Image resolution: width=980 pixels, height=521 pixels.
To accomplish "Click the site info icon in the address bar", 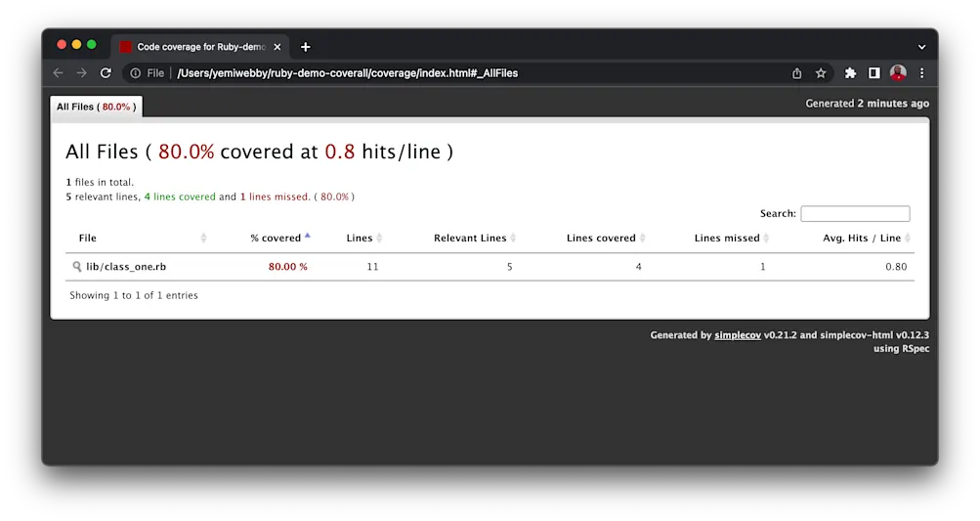I will point(135,73).
